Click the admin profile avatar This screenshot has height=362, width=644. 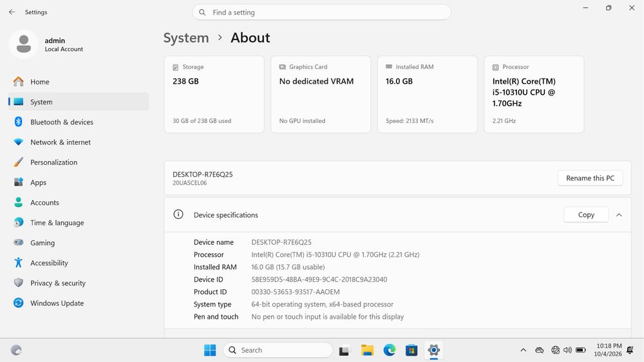(x=24, y=44)
